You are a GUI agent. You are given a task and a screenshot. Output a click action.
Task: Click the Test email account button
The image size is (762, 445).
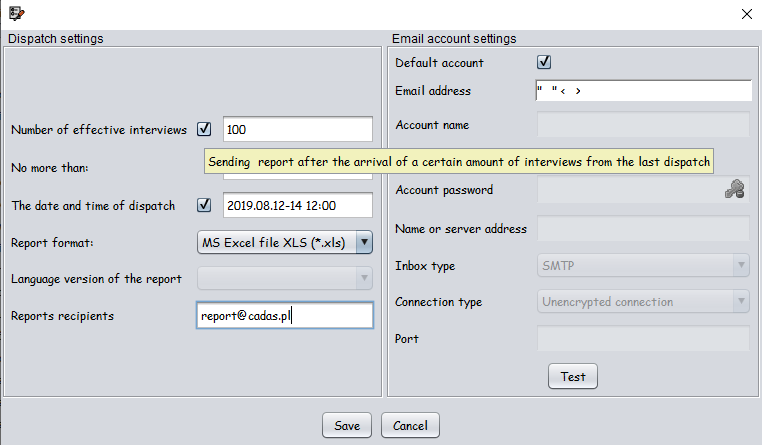click(573, 377)
